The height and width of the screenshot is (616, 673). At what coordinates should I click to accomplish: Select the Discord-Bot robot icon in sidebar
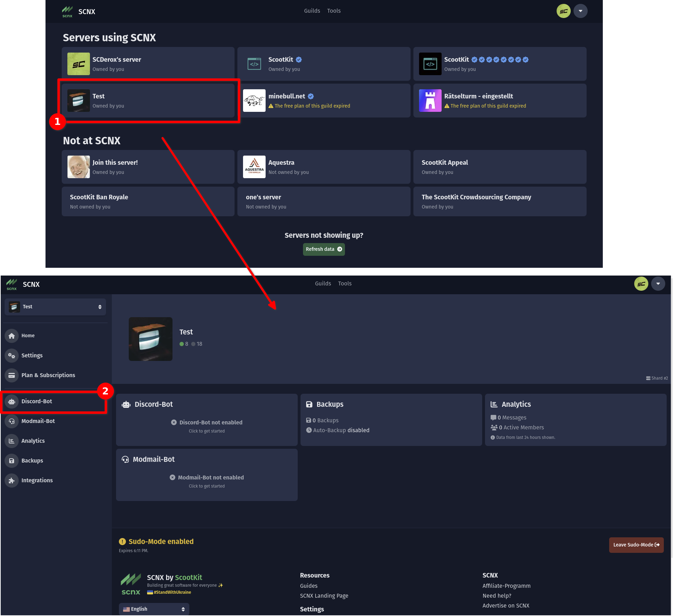(x=12, y=401)
